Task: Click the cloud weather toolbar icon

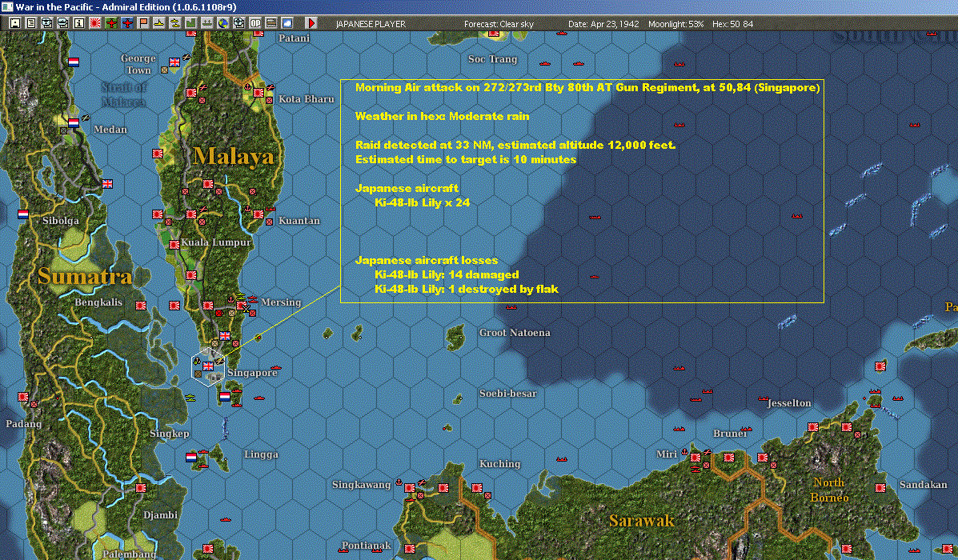Action: tap(287, 23)
